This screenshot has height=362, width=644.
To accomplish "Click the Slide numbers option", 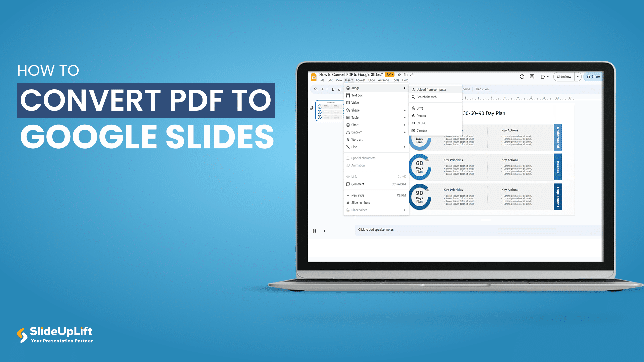I will (x=361, y=203).
